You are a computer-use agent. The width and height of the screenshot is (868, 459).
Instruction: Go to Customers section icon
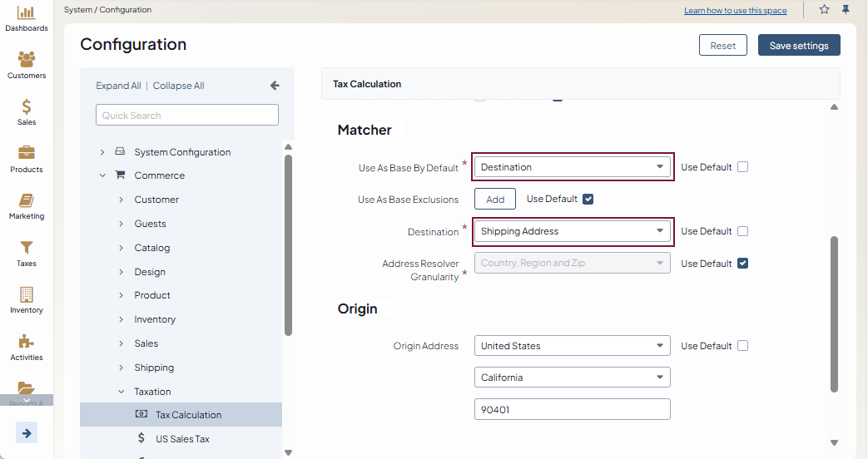(27, 60)
